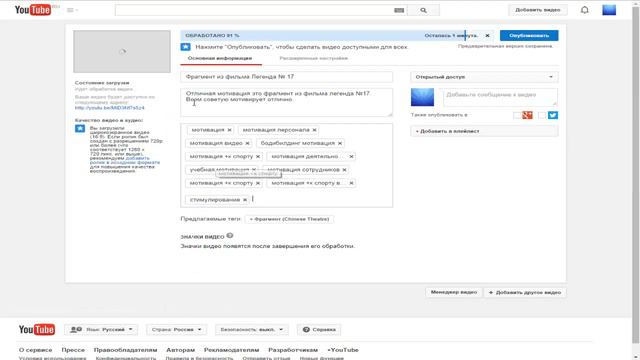The height and width of the screenshot is (360, 640).
Task: Focus the video title field 'Фрагмент из фильма'
Action: pos(287,77)
